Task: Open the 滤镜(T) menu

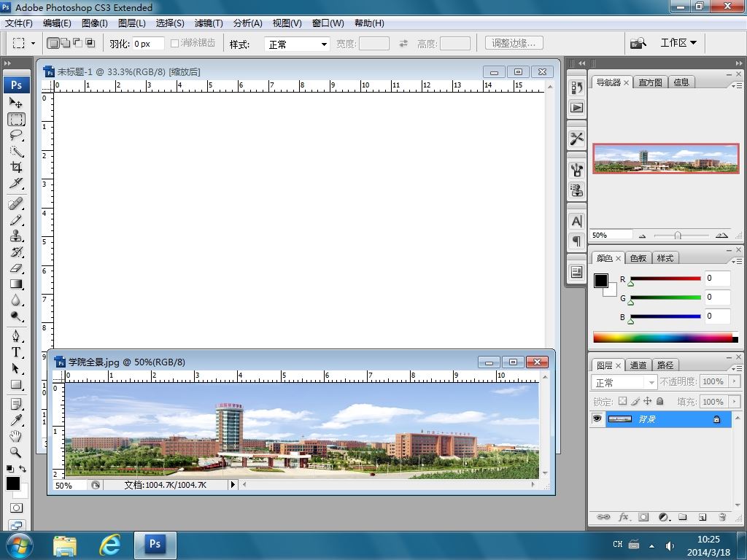Action: pos(209,23)
